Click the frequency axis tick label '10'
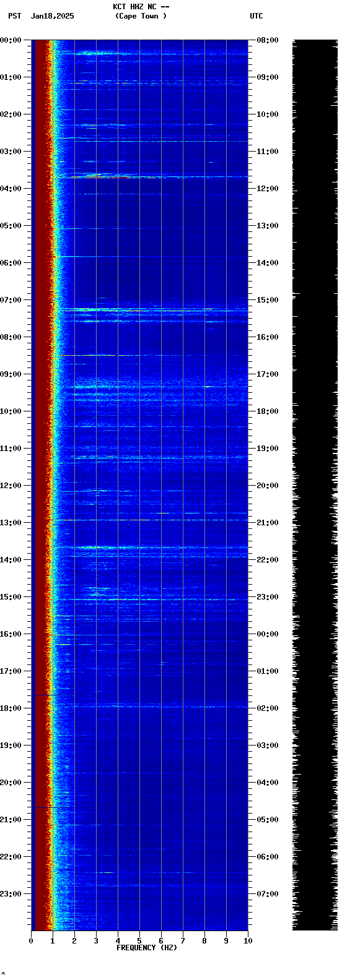 248,941
